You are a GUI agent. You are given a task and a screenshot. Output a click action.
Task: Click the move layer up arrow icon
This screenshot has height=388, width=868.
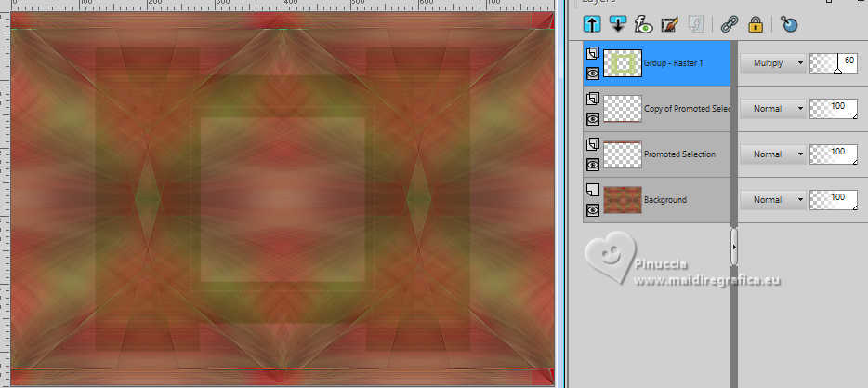coord(592,24)
